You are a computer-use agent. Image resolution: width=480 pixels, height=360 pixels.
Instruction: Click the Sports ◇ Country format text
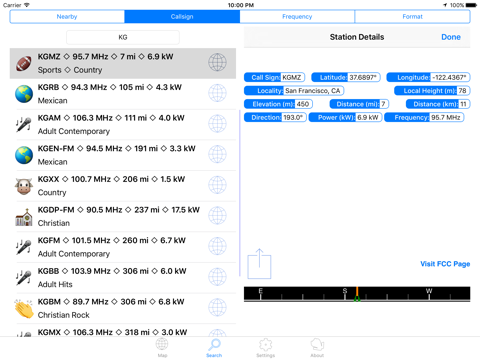(70, 70)
